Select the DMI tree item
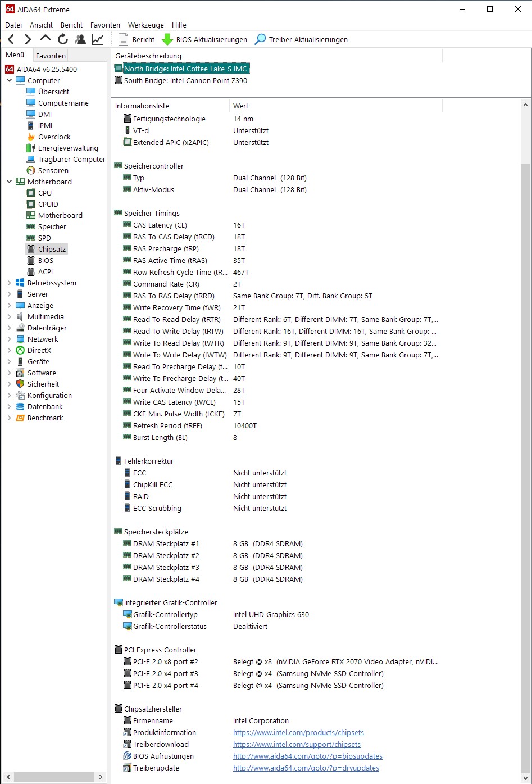 tap(45, 114)
